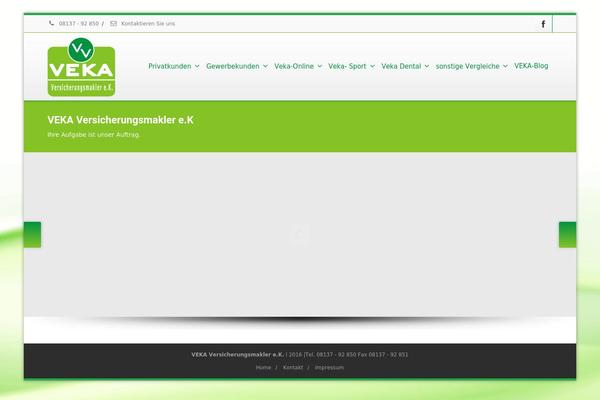Open the Impressum link in footer
This screenshot has height=400, width=600.
329,367
